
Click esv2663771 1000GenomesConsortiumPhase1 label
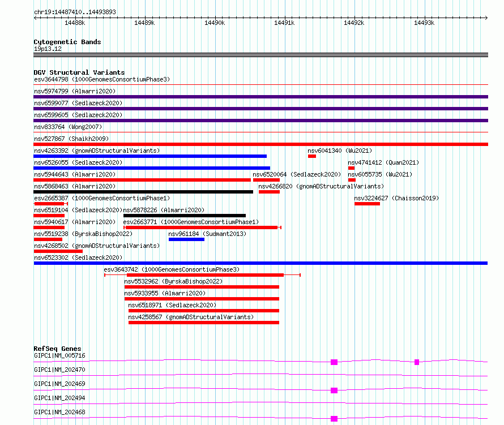pyautogui.click(x=191, y=222)
